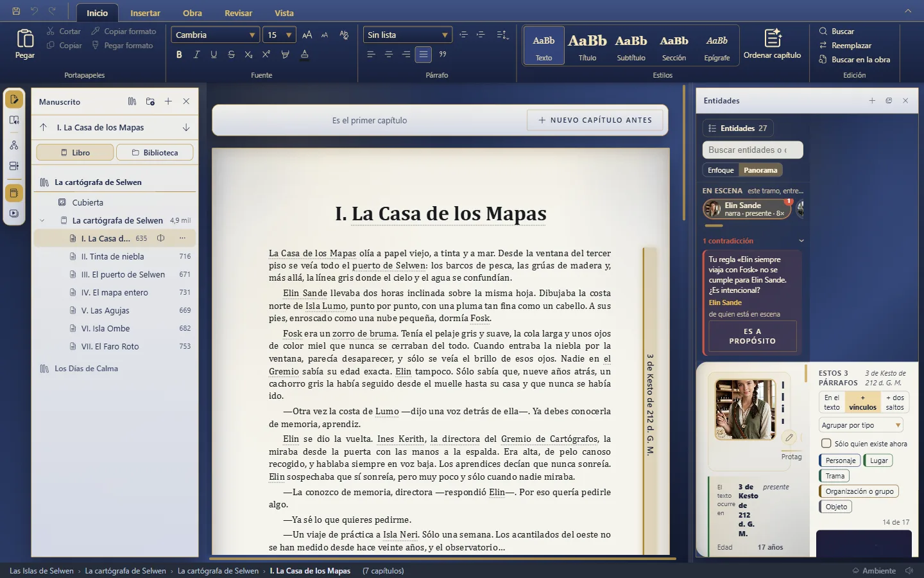Select justified paragraph alignment
Viewport: 924px width, 578px height.
coord(424,55)
